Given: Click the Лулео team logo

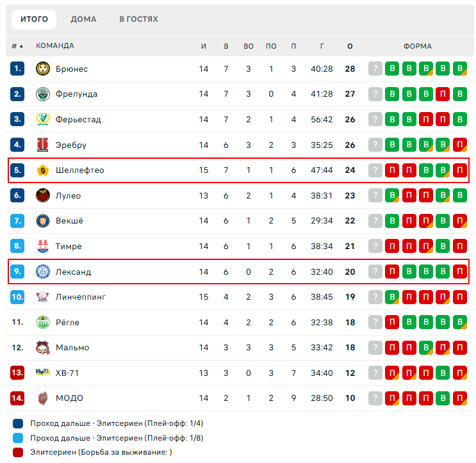Looking at the screenshot, I should 43,195.
